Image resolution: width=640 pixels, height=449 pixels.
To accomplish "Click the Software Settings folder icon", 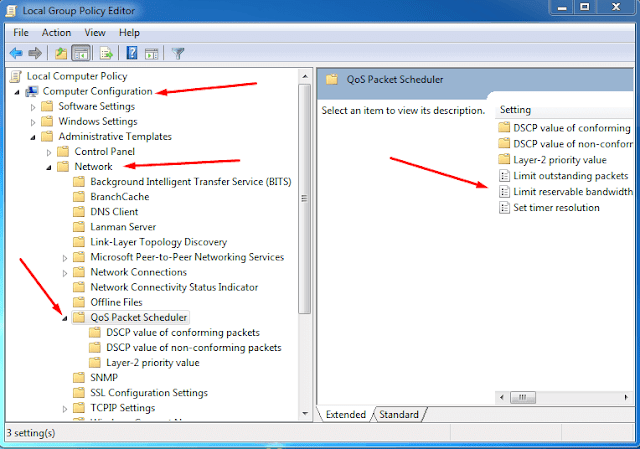I will pos(47,107).
